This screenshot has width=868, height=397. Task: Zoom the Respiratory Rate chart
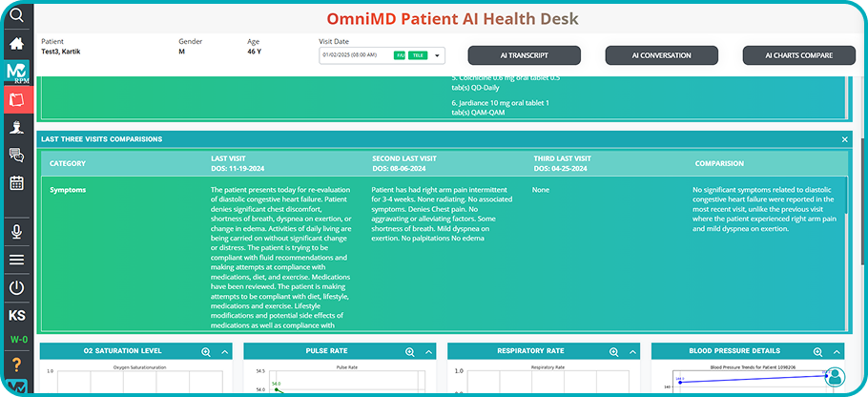(x=614, y=351)
